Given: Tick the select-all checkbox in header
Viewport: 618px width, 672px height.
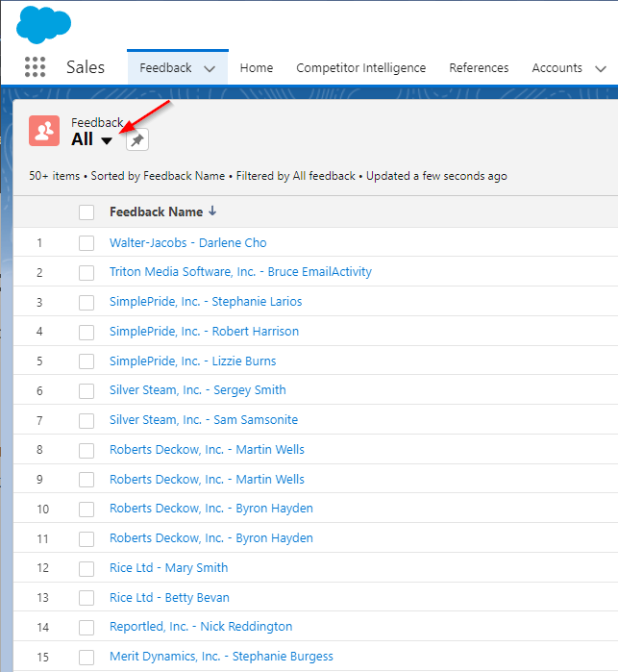Looking at the screenshot, I should [x=87, y=212].
